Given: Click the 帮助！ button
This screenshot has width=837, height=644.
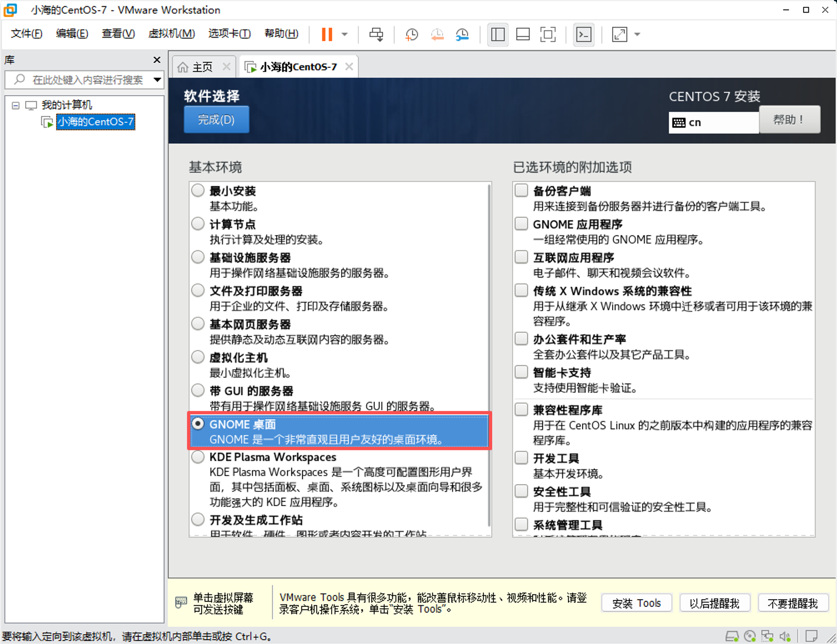Looking at the screenshot, I should click(789, 120).
